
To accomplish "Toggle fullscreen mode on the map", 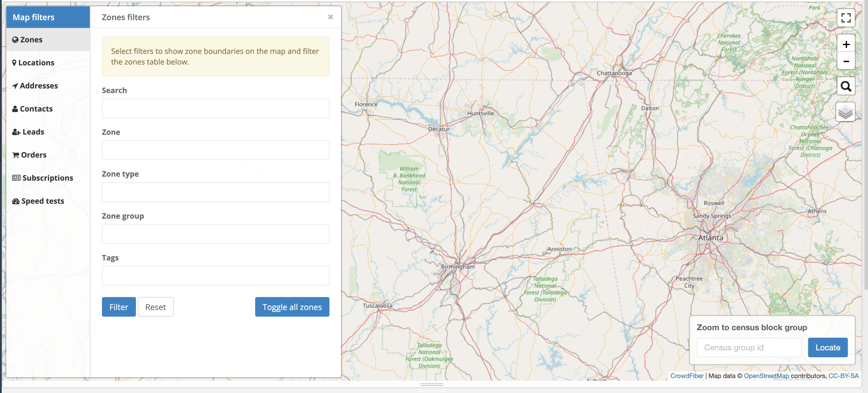I will 846,18.
